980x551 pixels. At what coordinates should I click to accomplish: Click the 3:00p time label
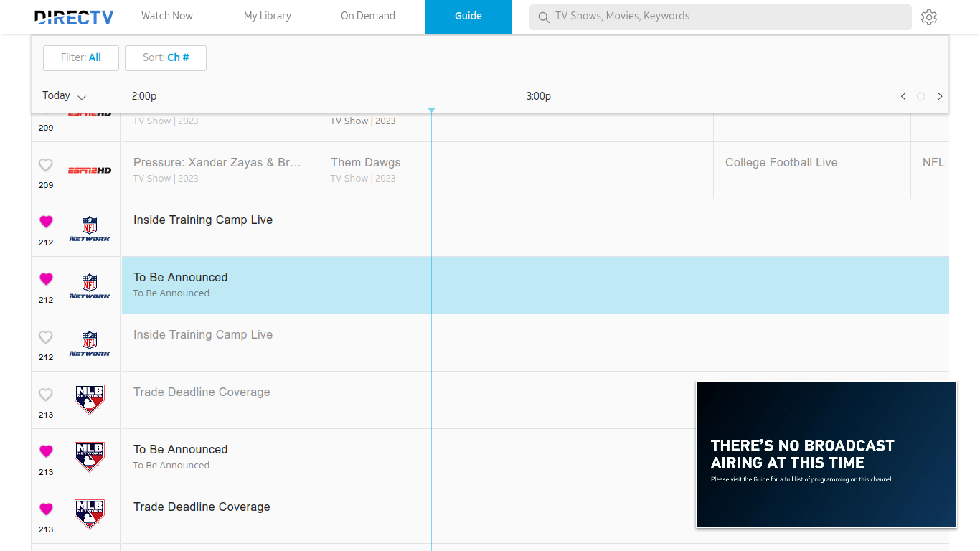pos(539,96)
